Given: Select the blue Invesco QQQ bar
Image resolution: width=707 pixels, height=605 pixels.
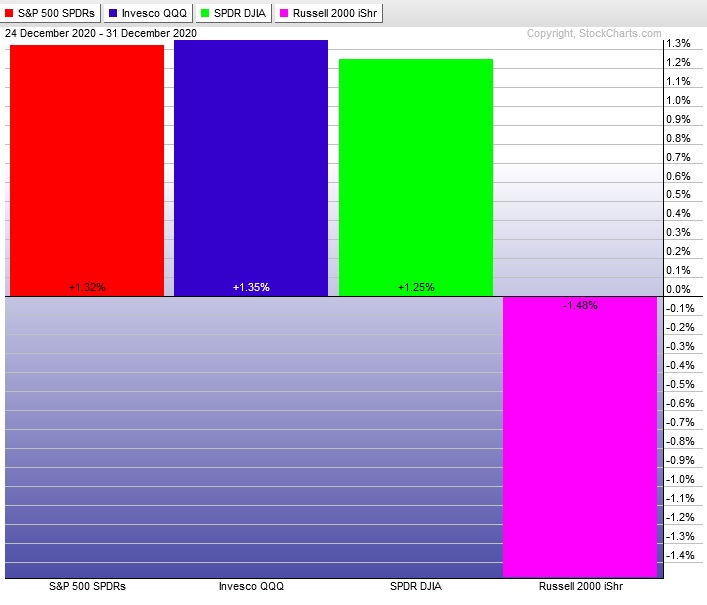Looking at the screenshot, I should [x=251, y=168].
